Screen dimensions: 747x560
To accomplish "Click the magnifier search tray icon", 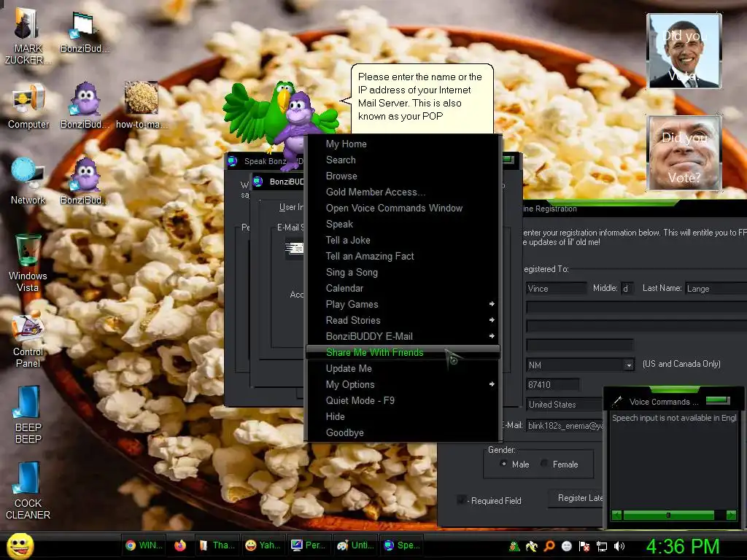I will [x=549, y=546].
